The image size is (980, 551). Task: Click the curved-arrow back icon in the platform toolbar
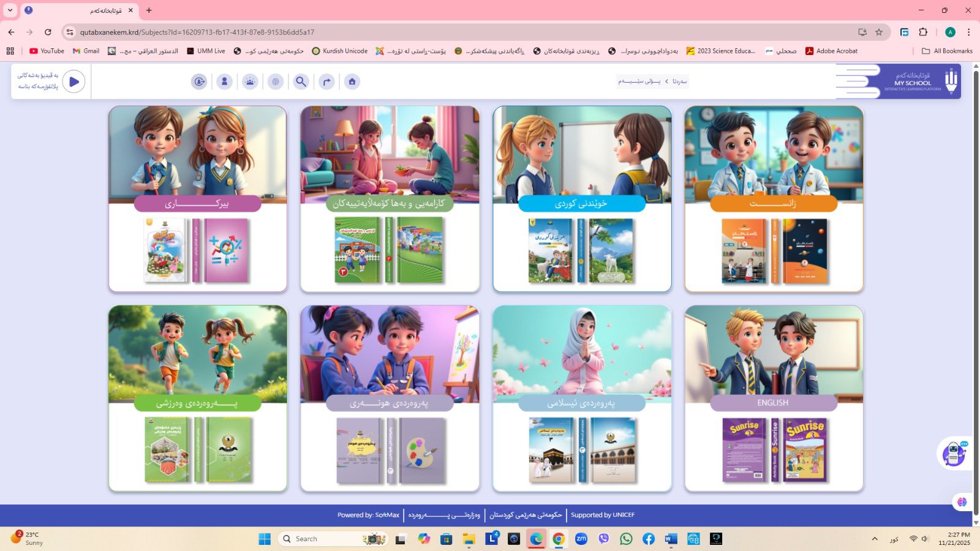pyautogui.click(x=326, y=81)
